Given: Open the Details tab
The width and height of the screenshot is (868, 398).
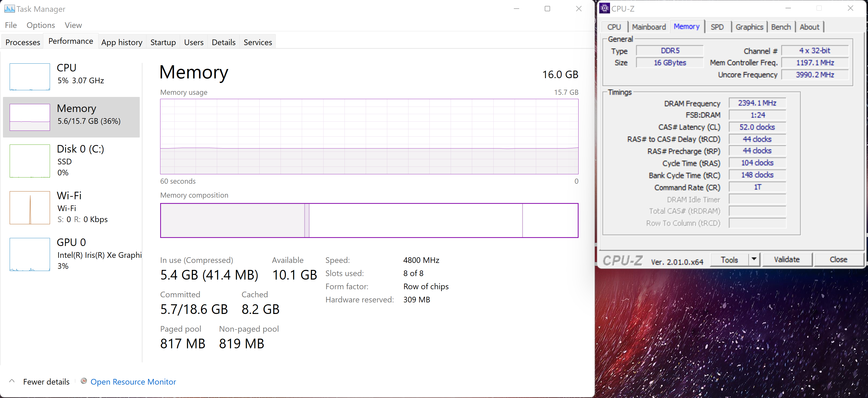Looking at the screenshot, I should tap(224, 42).
